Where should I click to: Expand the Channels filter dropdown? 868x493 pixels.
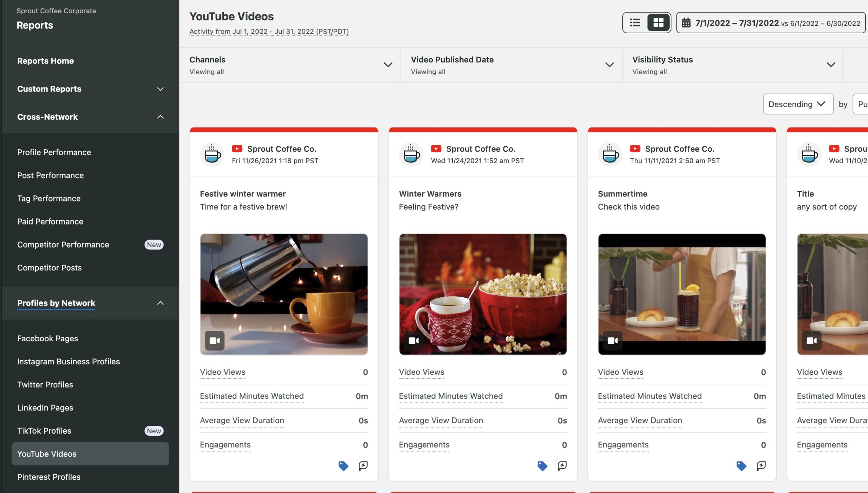388,64
